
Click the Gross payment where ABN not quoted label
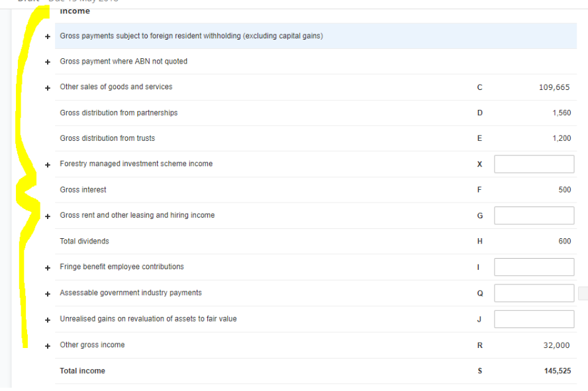[x=124, y=62]
